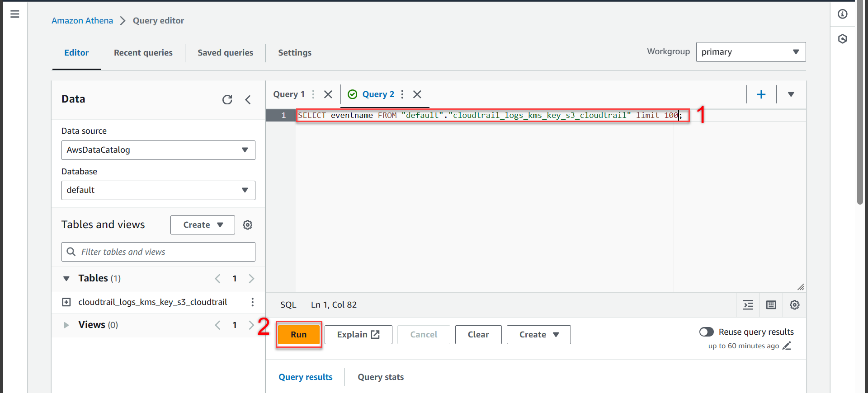Click the search icon in the table filter
868x393 pixels.
[71, 252]
